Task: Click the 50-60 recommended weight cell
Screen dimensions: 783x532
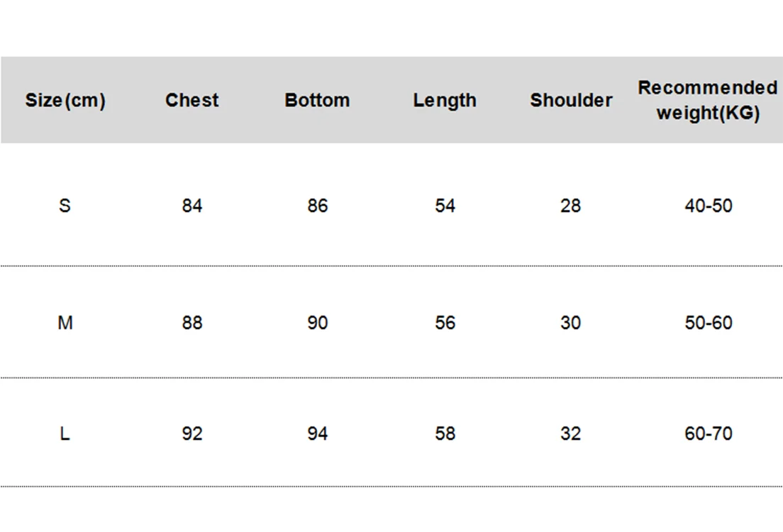Action: coord(708,323)
